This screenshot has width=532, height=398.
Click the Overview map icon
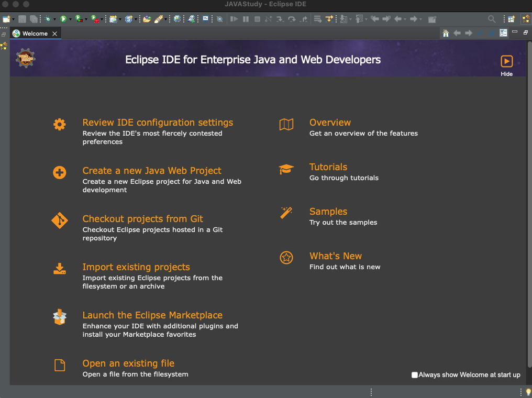[286, 125]
